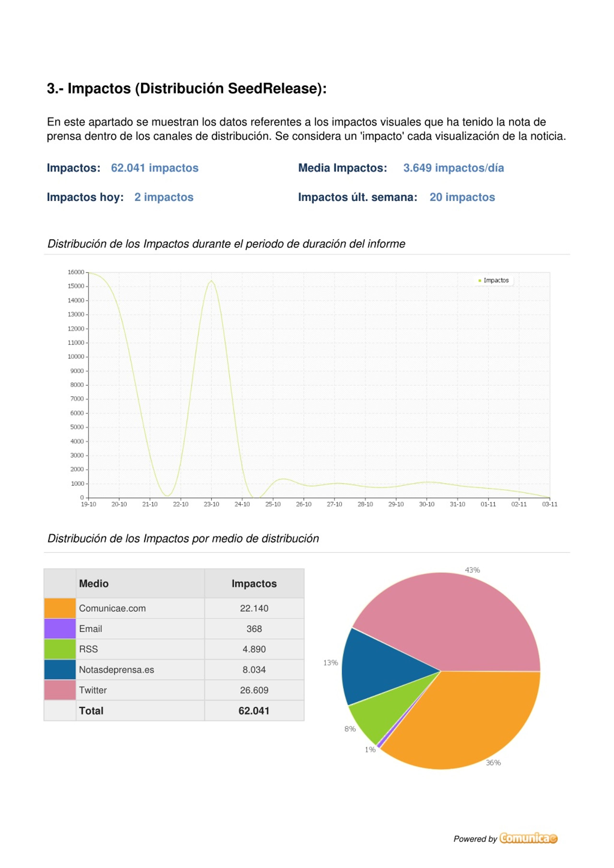Click the Comunicae logo in the footer
Screen dimensions: 614x868
click(x=528, y=838)
